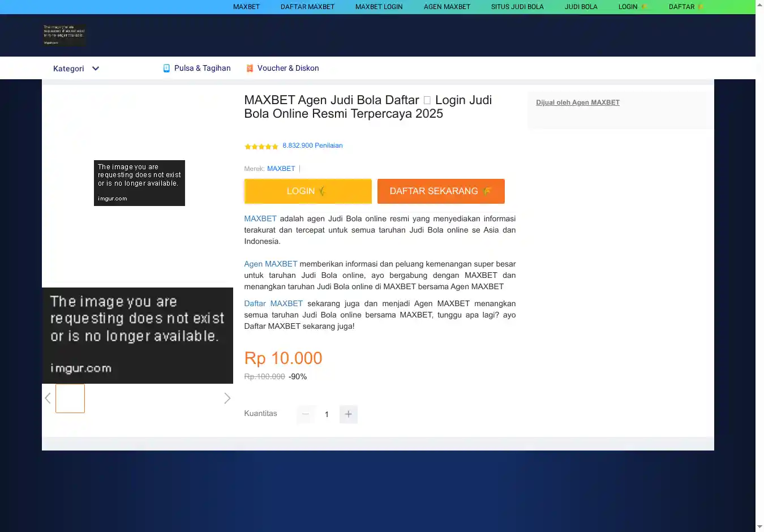Click the Pulsa & Tagihan phone icon
This screenshot has height=532, width=764.
[x=166, y=68]
